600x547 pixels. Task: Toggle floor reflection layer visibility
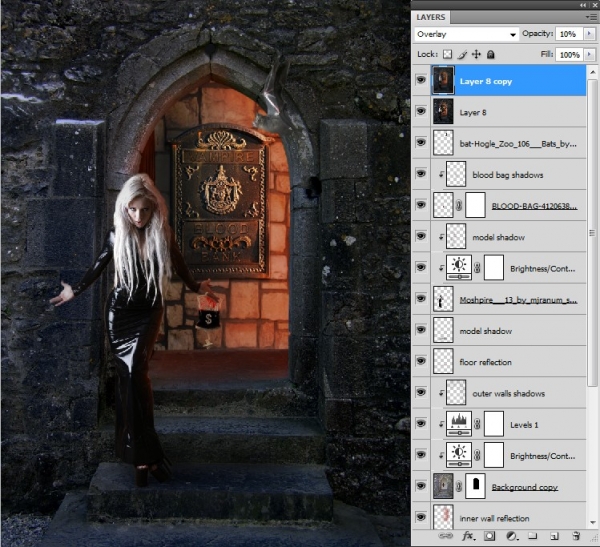(421, 361)
